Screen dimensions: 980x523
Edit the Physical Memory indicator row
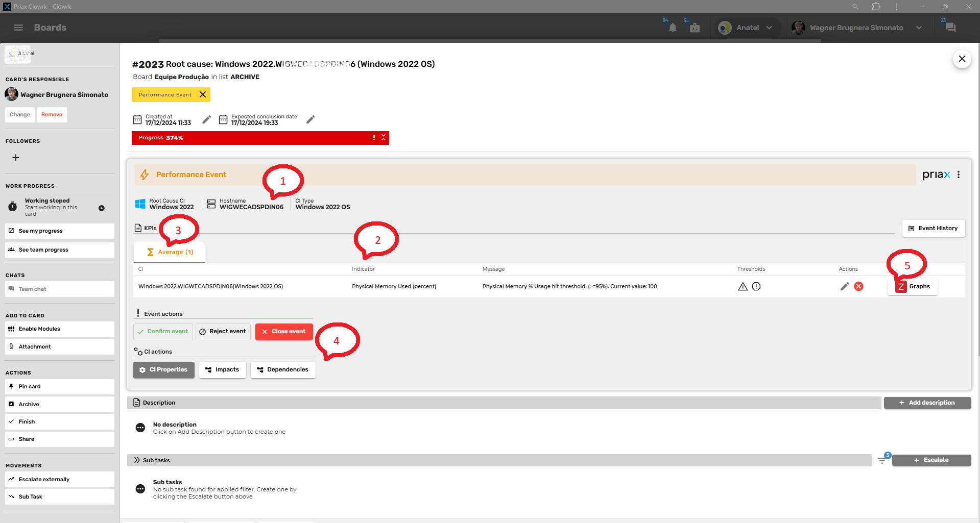(x=844, y=286)
